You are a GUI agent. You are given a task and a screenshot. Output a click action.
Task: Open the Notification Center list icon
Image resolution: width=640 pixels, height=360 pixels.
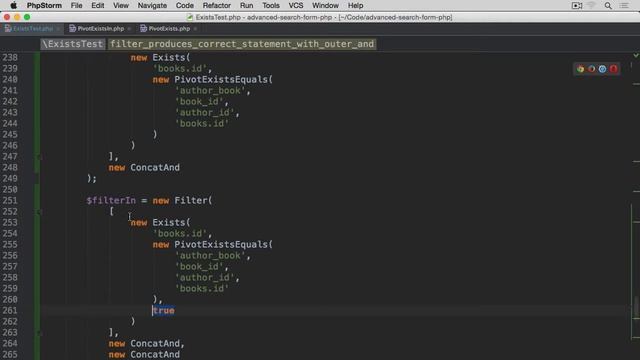tap(624, 6)
